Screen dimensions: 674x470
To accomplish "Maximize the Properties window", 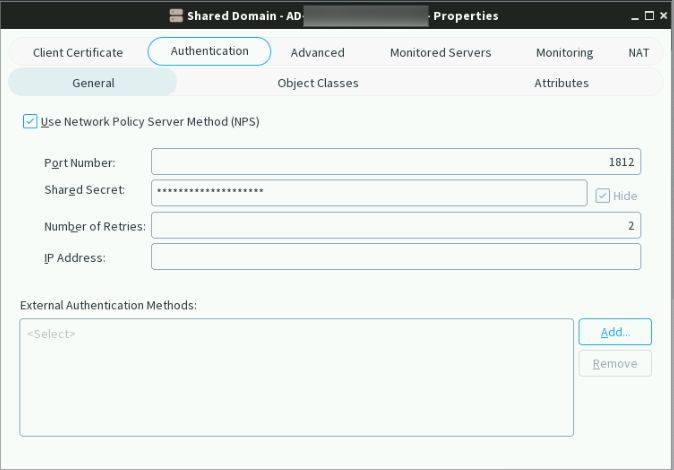I will click(x=649, y=16).
